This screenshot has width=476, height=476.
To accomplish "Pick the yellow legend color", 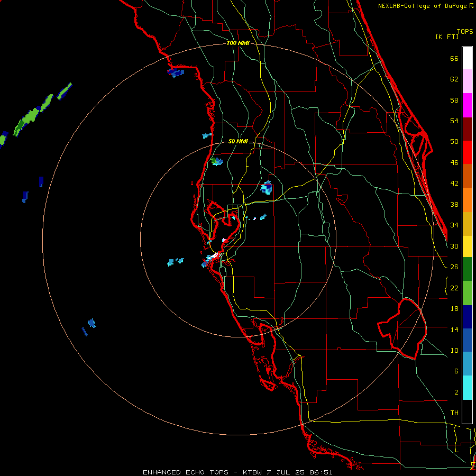I will pos(467,246).
